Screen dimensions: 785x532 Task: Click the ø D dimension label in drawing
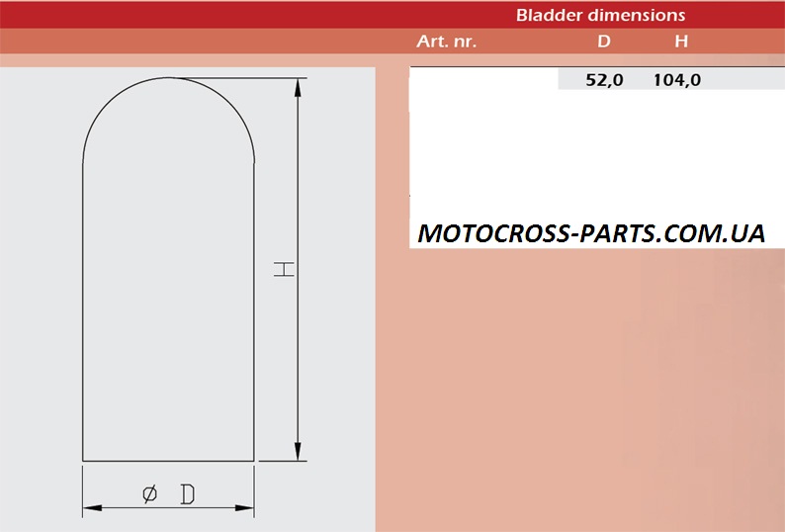(169, 493)
